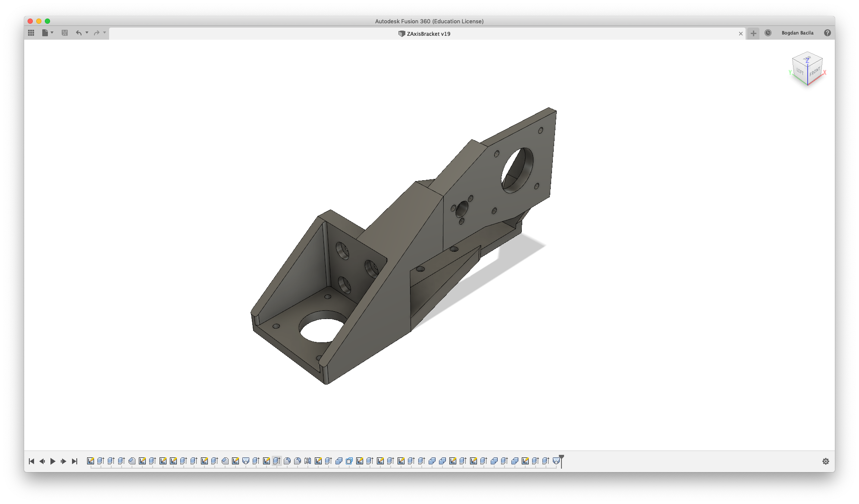Screen dimensions: 859x504
Task: Click the Undo arrow
Action: coord(78,33)
